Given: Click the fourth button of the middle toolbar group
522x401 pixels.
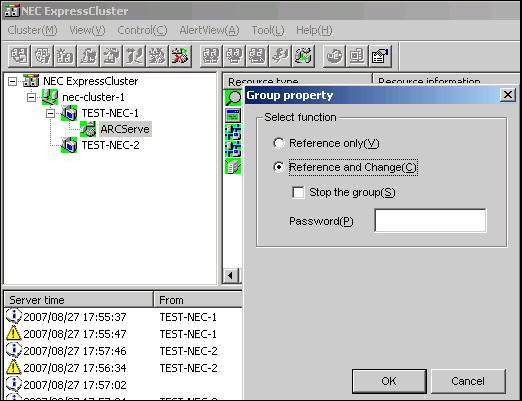Looking at the screenshot, I should 280,56.
